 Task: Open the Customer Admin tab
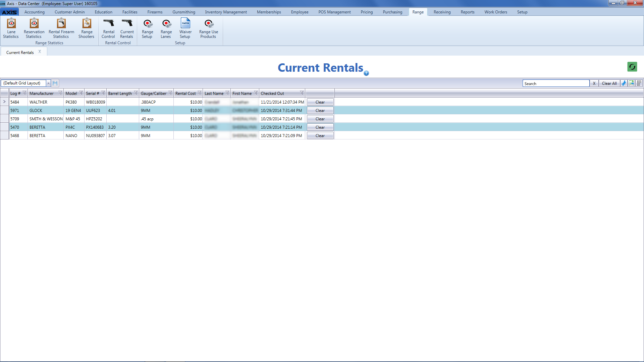tap(69, 12)
